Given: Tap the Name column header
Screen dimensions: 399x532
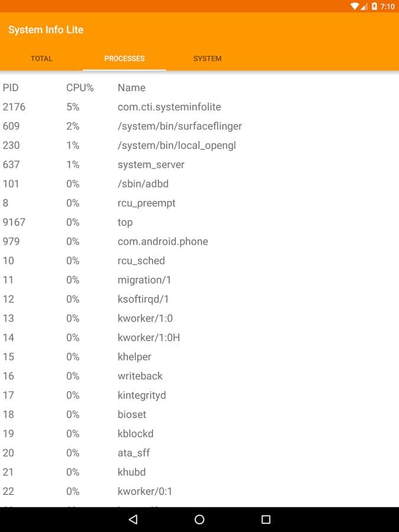Looking at the screenshot, I should 131,87.
